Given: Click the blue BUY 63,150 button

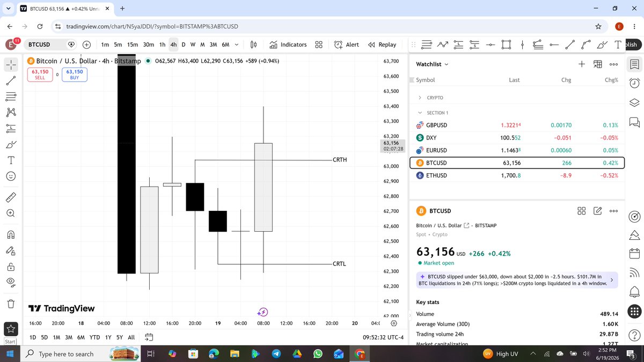Looking at the screenshot, I should tap(75, 75).
